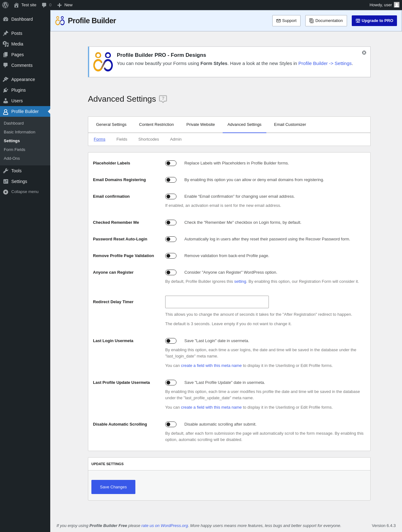Click the Save Changes button
Image resolution: width=402 pixels, height=532 pixels.
click(x=113, y=487)
